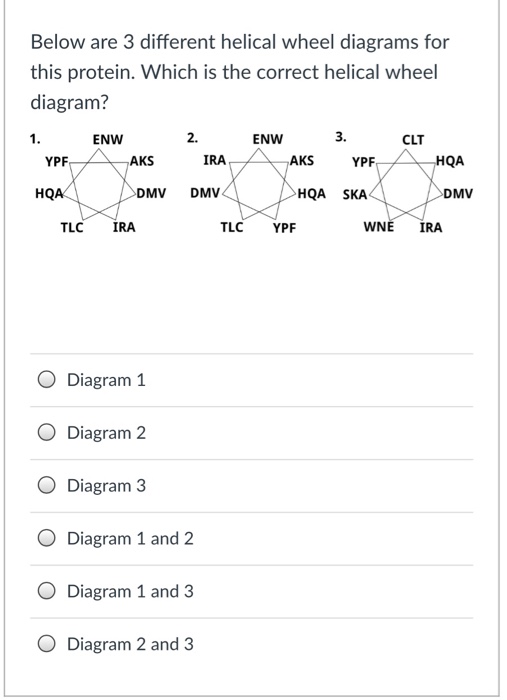Click the question text about helical wheels
The height and width of the screenshot is (700, 507).
tap(240, 72)
